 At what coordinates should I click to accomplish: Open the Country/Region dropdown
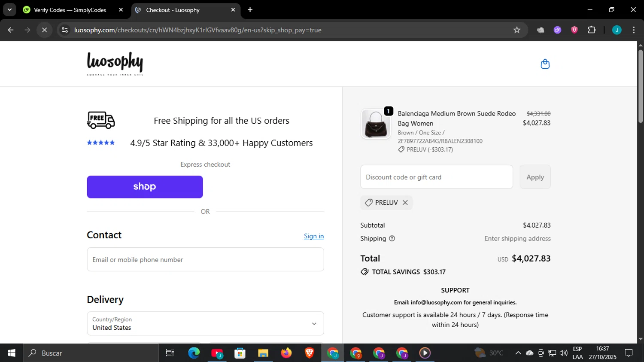(x=205, y=323)
